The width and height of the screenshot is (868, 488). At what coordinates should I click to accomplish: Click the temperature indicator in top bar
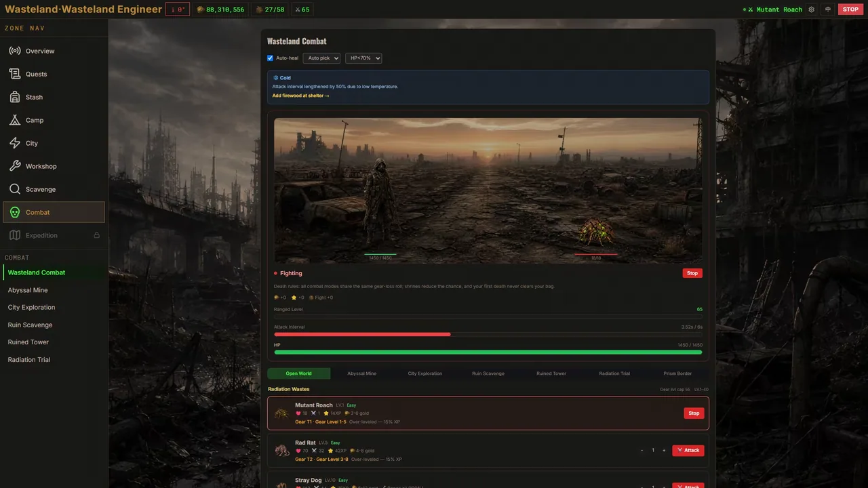click(x=178, y=9)
